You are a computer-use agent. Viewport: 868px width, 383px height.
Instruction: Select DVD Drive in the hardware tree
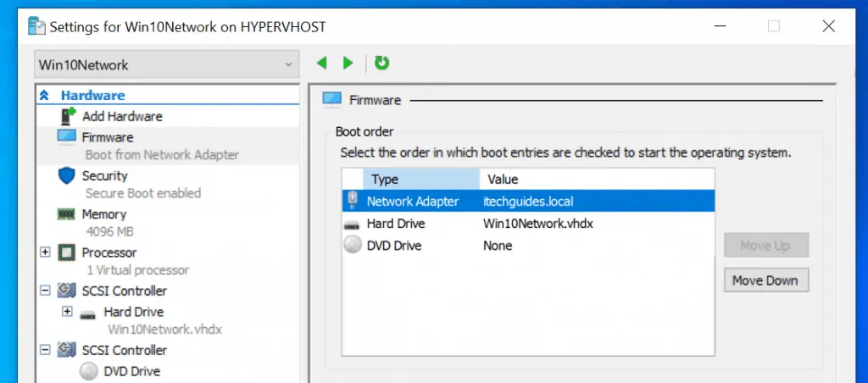click(131, 371)
